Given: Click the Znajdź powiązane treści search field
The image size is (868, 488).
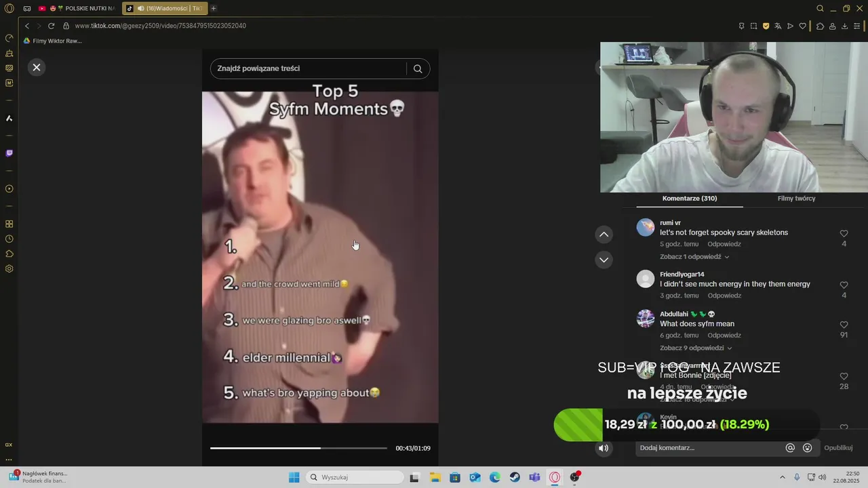Looking at the screenshot, I should point(308,68).
